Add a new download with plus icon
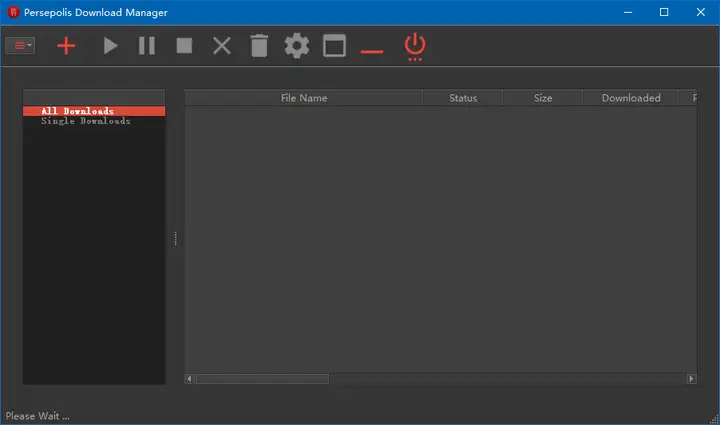This screenshot has height=425, width=720. coord(66,46)
